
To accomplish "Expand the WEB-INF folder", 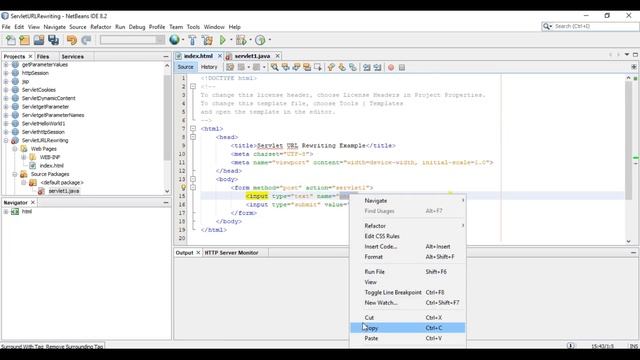I will [24, 157].
